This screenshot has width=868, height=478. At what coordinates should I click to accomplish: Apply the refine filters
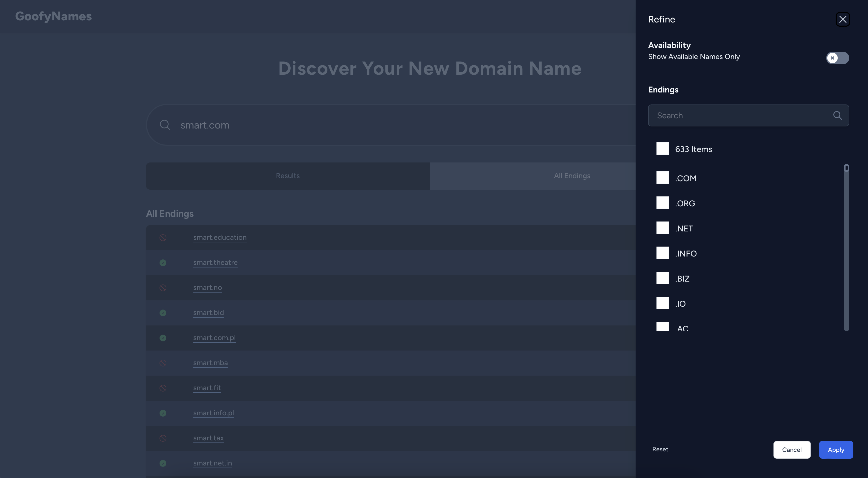pyautogui.click(x=836, y=450)
